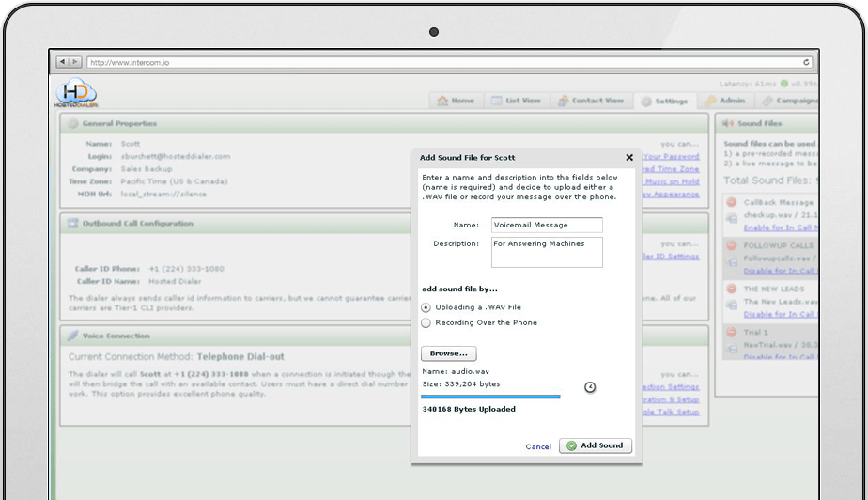This screenshot has width=868, height=500.
Task: Click the 'Total Sound Files:' text
Action: pyautogui.click(x=767, y=180)
